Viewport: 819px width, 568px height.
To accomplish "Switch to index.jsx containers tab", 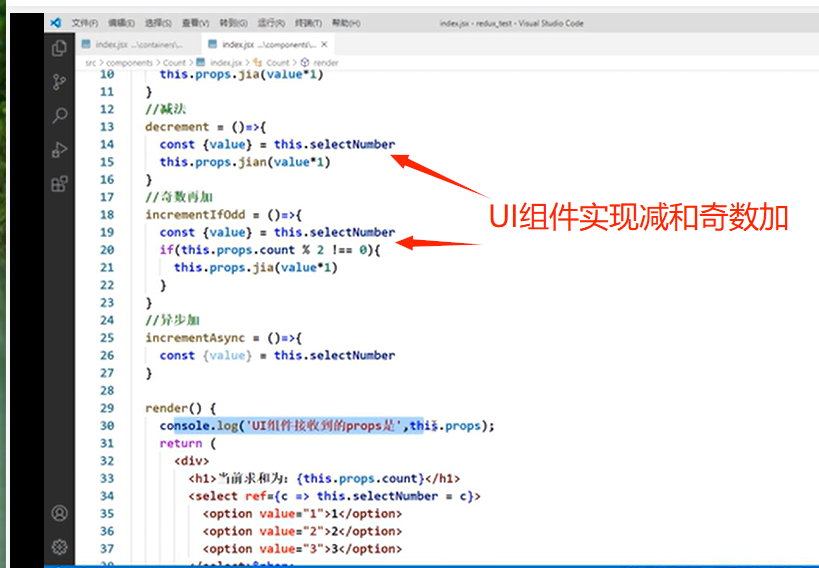I will coord(138,44).
